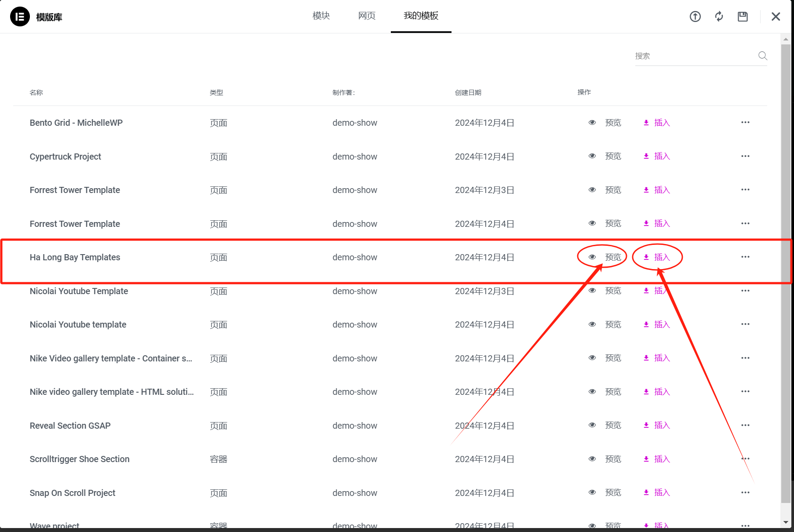Click 插入 for Ha Long Bay Templates
Image resolution: width=794 pixels, height=532 pixels.
coord(662,257)
